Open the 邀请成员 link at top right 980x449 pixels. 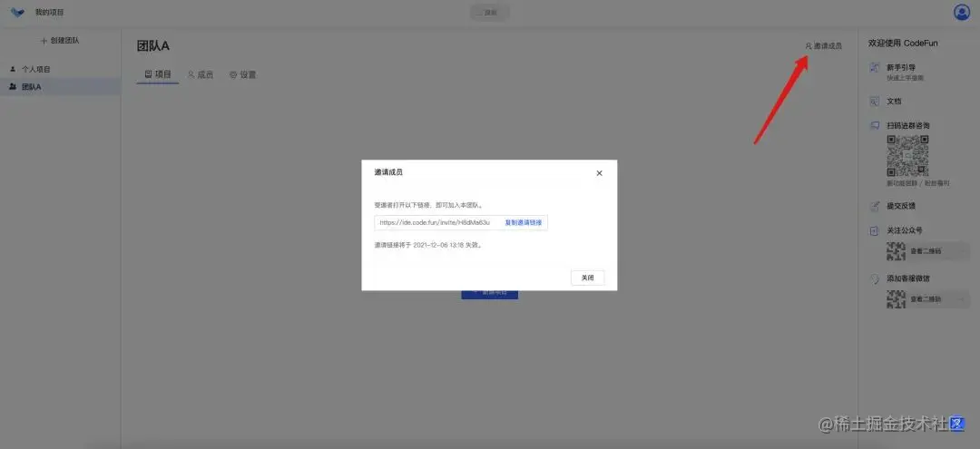pos(823,45)
